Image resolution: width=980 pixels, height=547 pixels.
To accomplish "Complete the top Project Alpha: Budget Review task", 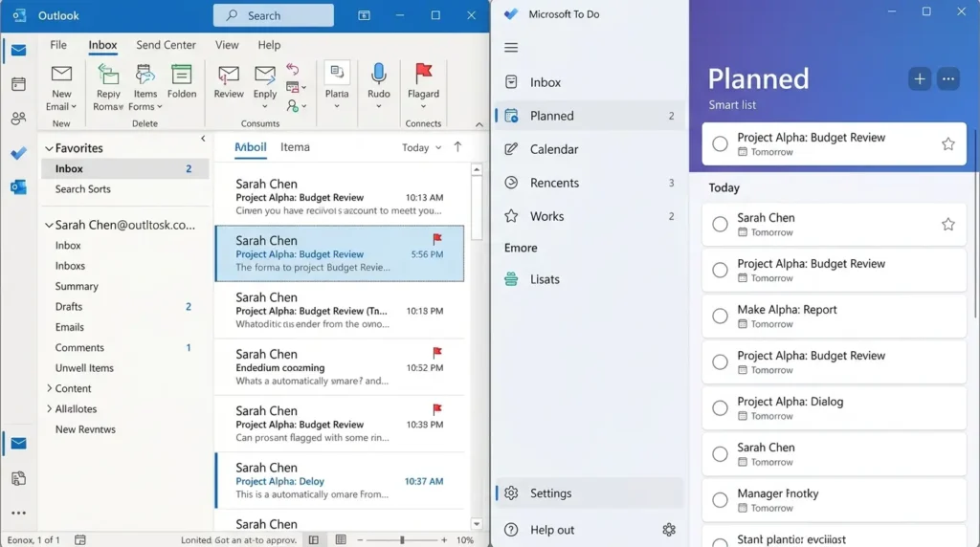I will point(720,143).
